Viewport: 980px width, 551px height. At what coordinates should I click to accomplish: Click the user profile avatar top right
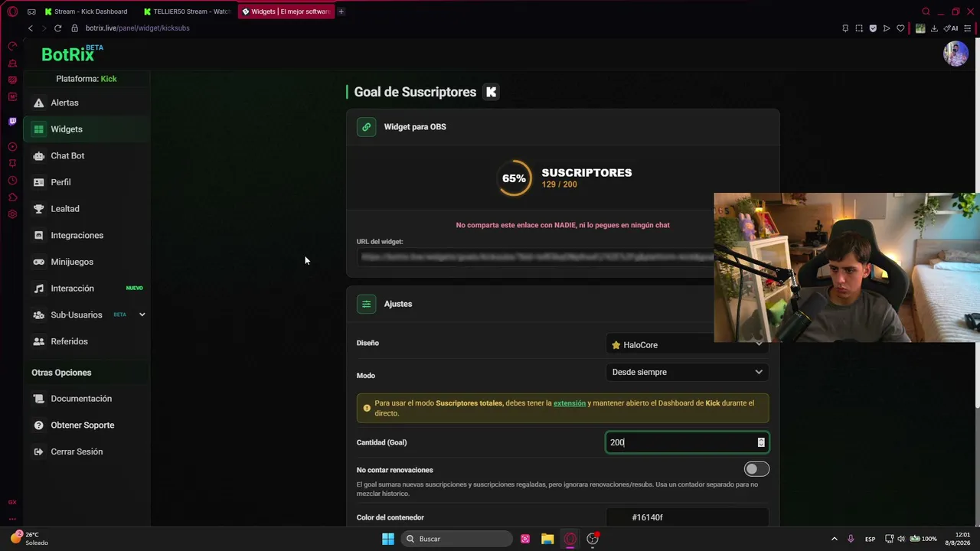point(955,54)
